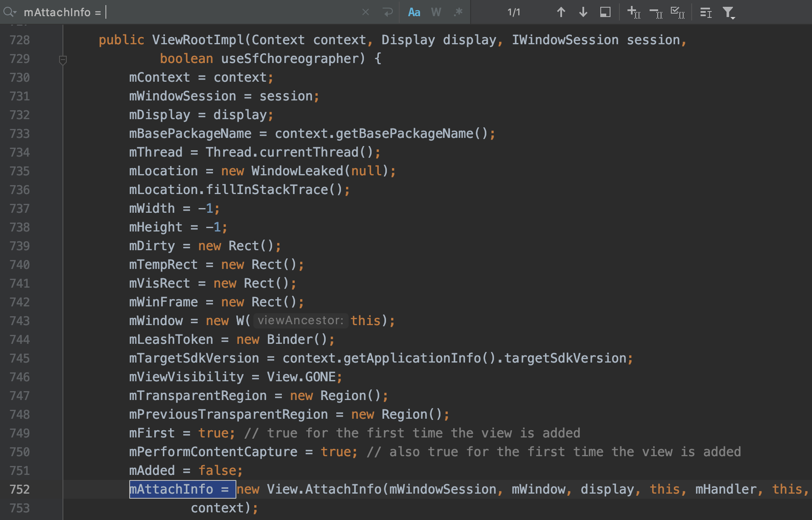Click currentThread on line 734
Screen dimensions: 812x520
[x=309, y=152]
